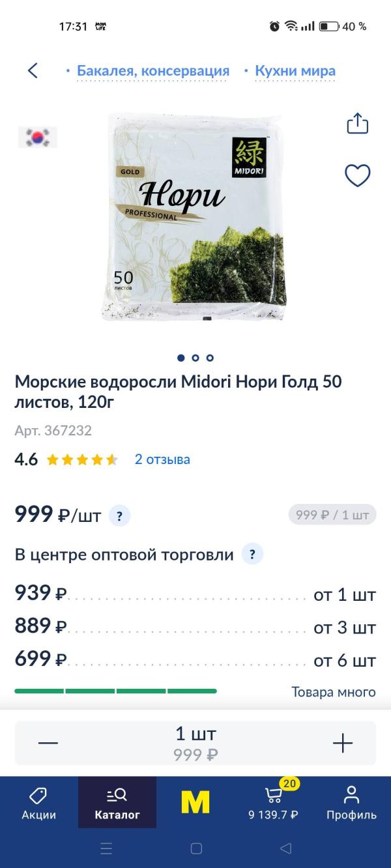
Task: Go to home via yellow M logo
Action: tap(195, 803)
